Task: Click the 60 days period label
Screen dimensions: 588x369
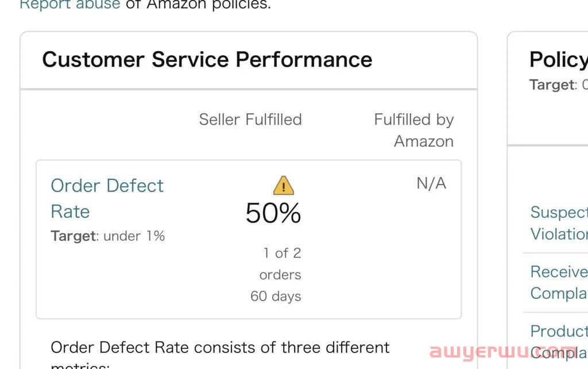Action: tap(276, 296)
